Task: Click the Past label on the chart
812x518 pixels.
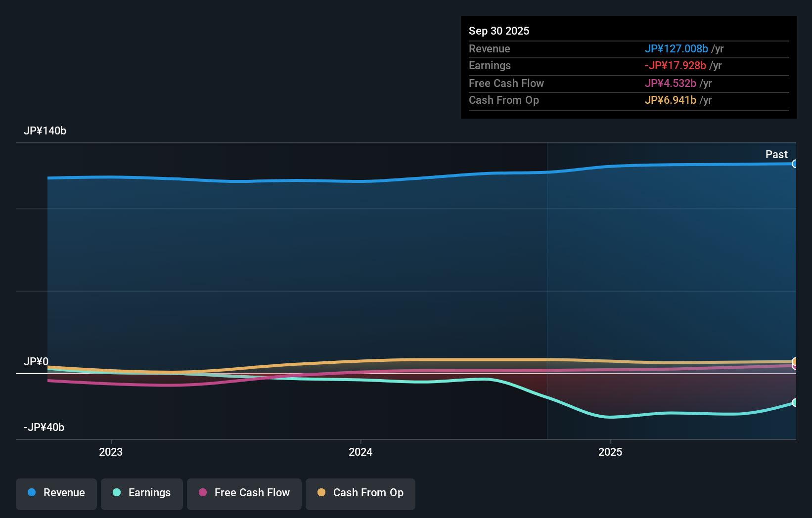Action: click(776, 154)
